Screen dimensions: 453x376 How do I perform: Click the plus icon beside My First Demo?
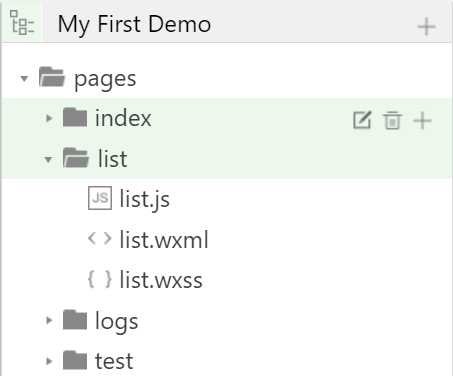427,27
